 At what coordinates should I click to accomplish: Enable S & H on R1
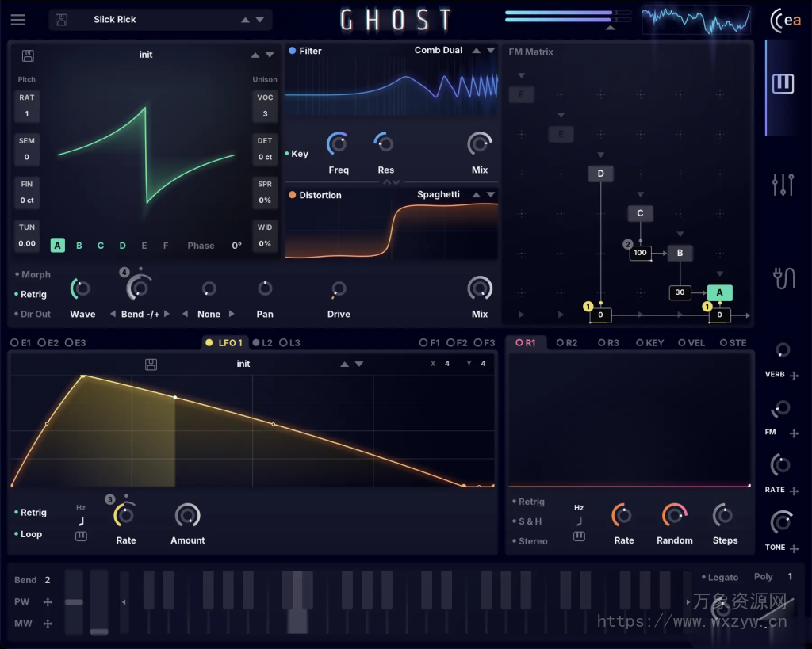click(529, 521)
